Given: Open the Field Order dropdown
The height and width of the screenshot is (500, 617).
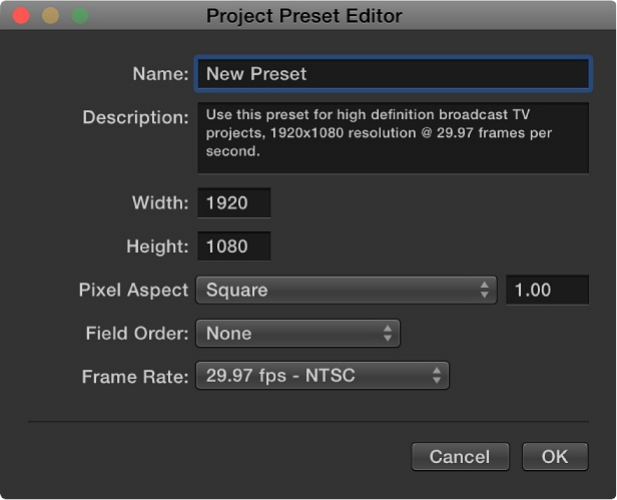Looking at the screenshot, I should click(298, 333).
